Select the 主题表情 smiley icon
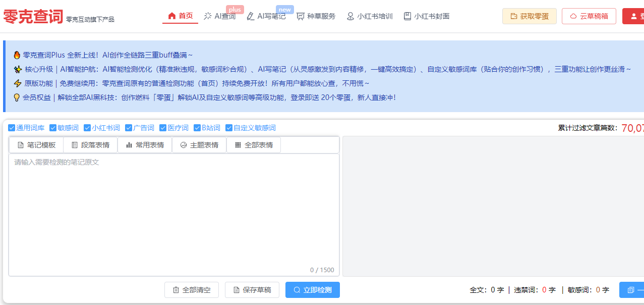 pyautogui.click(x=183, y=145)
